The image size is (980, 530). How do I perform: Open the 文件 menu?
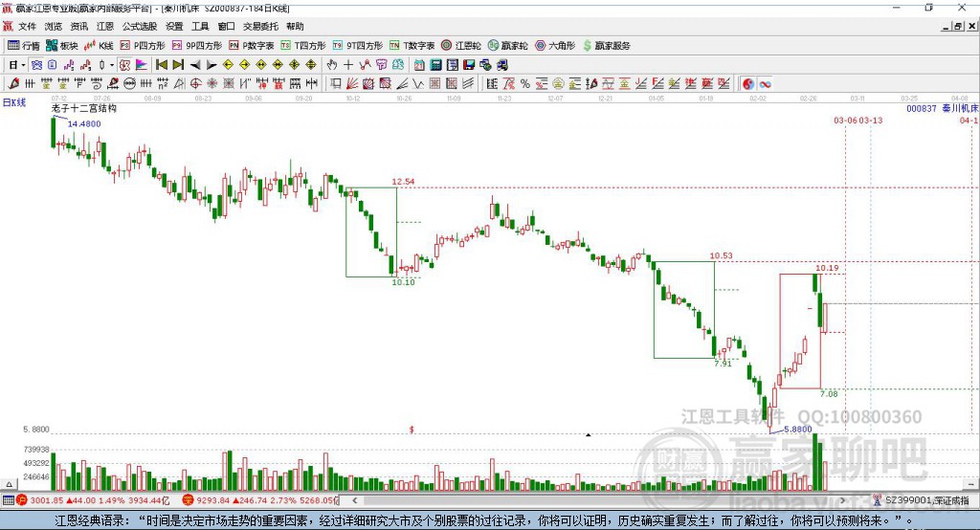(28, 26)
